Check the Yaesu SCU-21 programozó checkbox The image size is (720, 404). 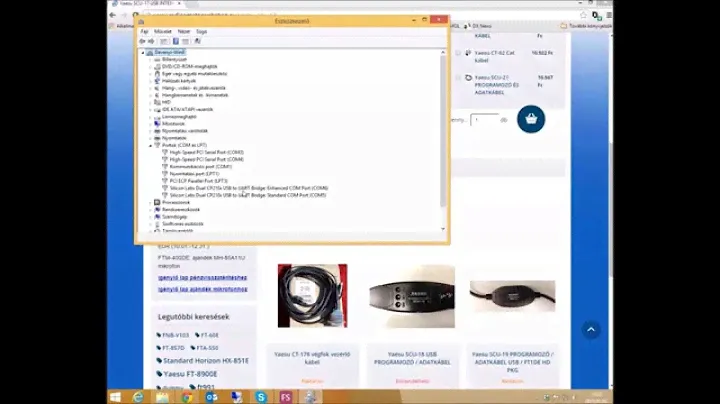(458, 77)
